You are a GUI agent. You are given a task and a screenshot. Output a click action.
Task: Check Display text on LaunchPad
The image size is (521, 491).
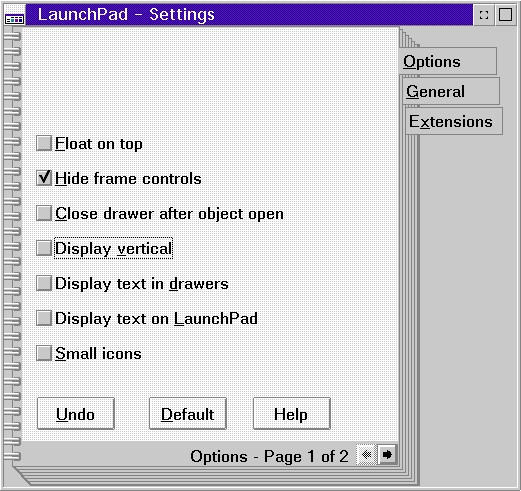44,318
